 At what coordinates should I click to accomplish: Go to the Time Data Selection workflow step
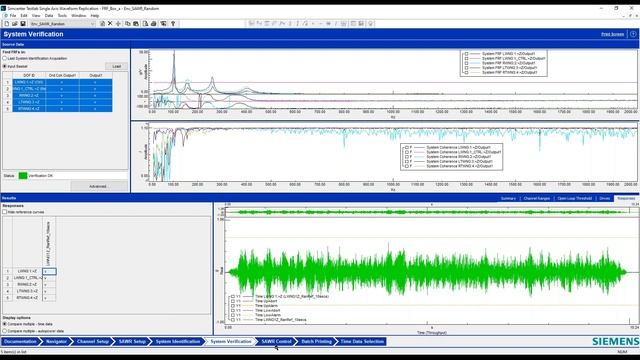(x=362, y=342)
